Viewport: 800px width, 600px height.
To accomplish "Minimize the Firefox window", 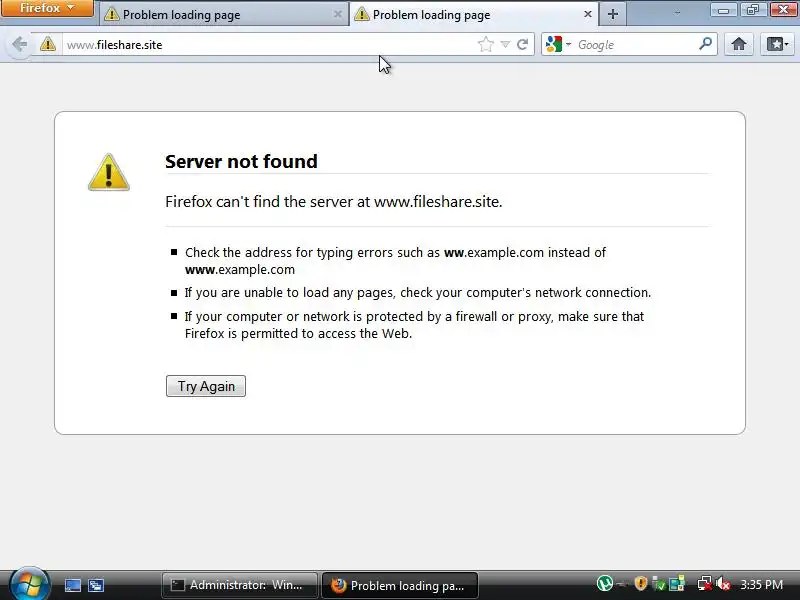I will coord(723,10).
